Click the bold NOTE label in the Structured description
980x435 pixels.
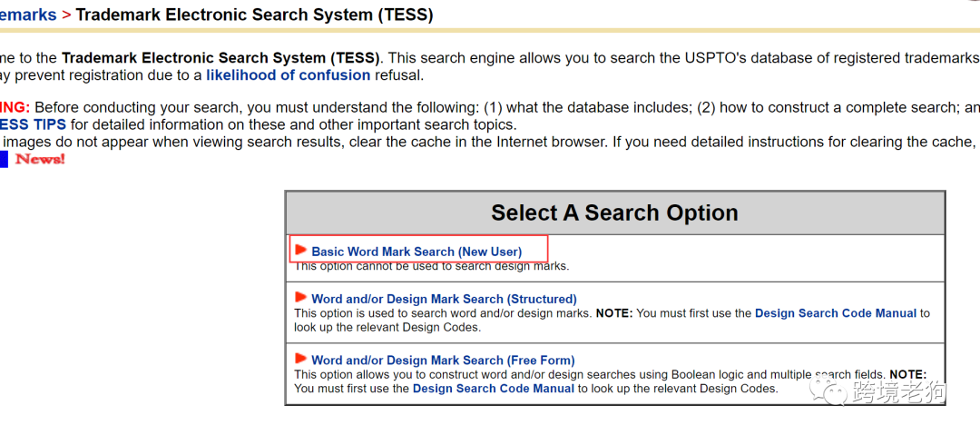click(x=617, y=313)
